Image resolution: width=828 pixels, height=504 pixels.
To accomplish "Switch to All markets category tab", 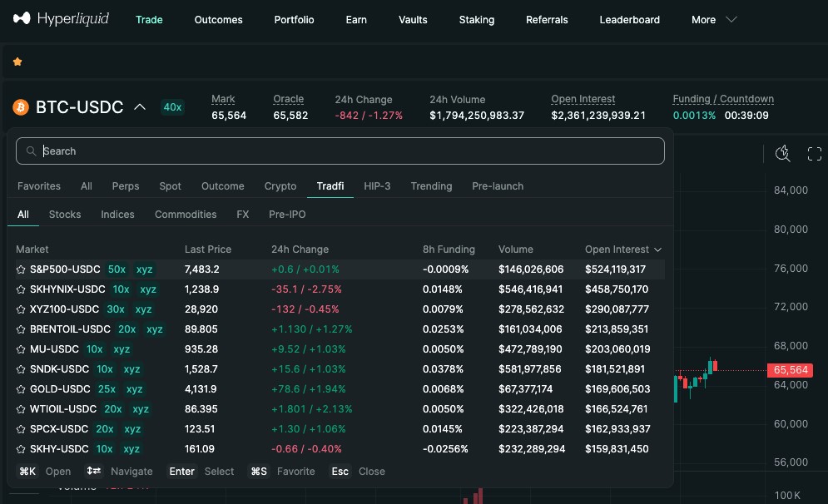I will pyautogui.click(x=86, y=185).
